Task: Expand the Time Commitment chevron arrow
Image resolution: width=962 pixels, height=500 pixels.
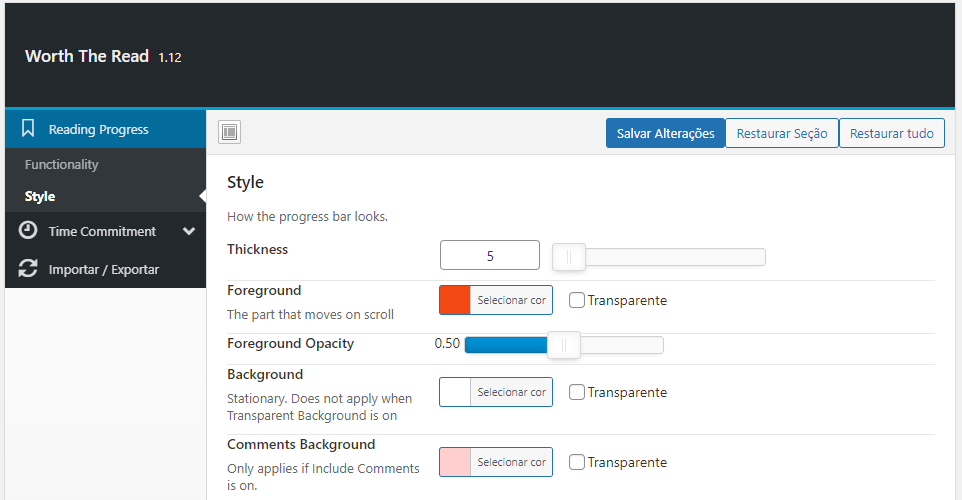Action: 189,231
